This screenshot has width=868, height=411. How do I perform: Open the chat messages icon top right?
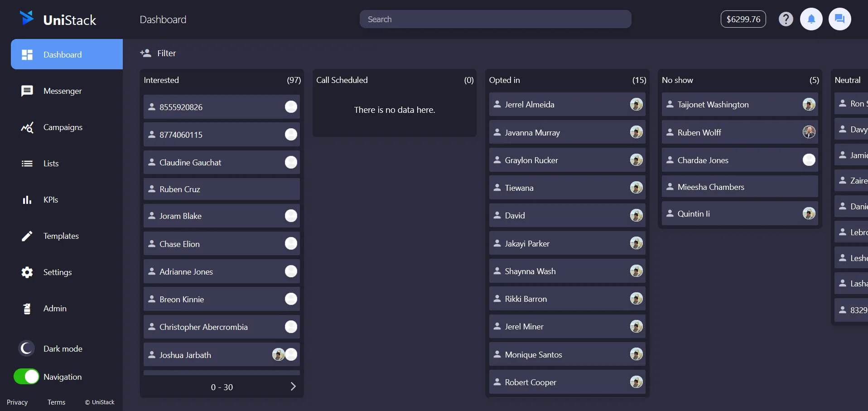(840, 19)
